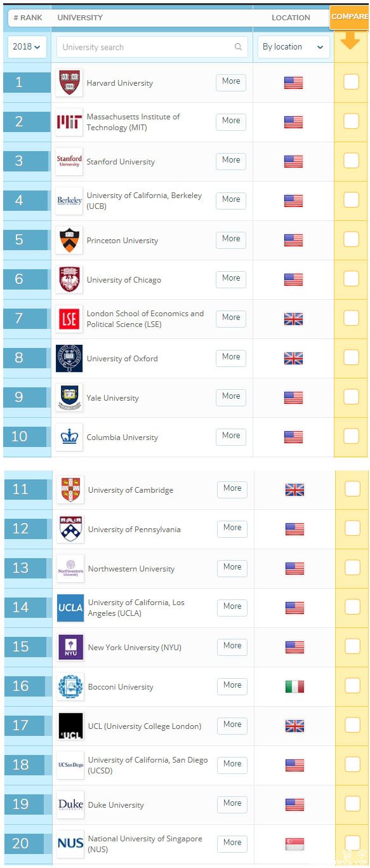This screenshot has width=370, height=868.
Task: Tick compare checkbox for Princeton University
Action: click(x=351, y=239)
